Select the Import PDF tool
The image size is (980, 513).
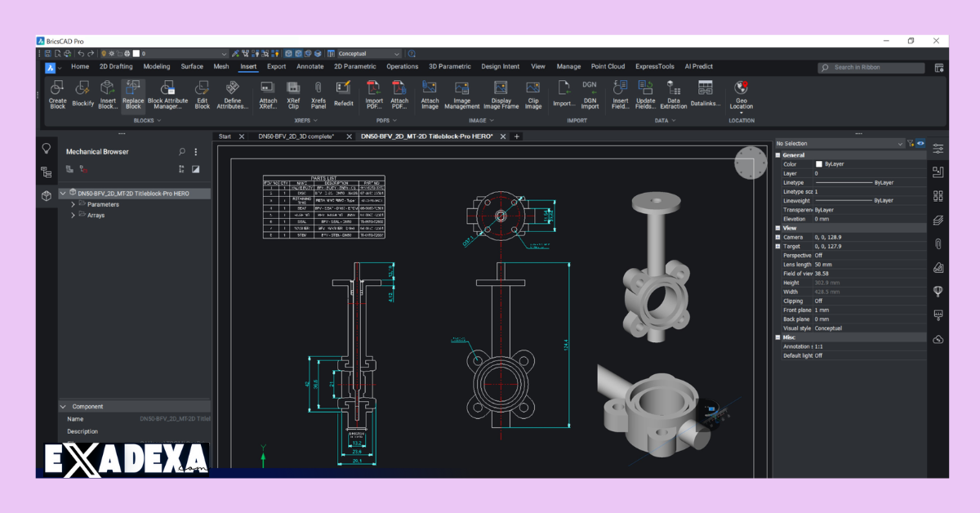(x=373, y=94)
